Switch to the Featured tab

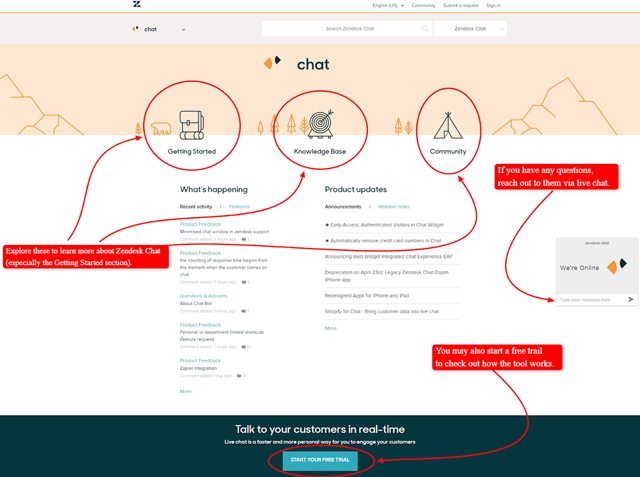pos(239,207)
